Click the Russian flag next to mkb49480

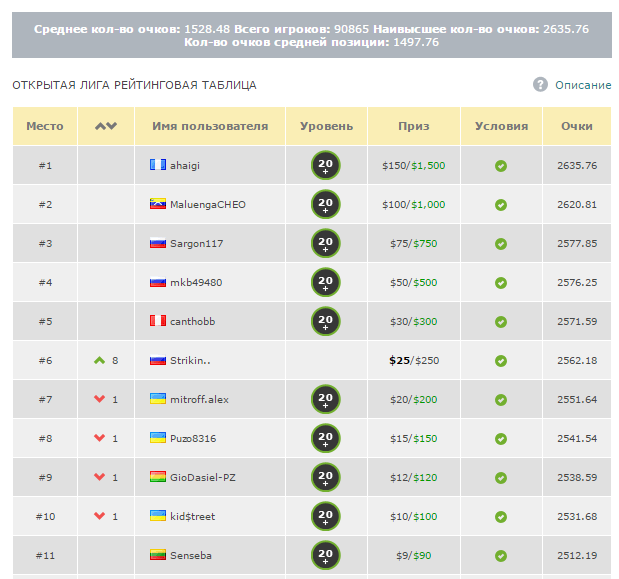[157, 282]
